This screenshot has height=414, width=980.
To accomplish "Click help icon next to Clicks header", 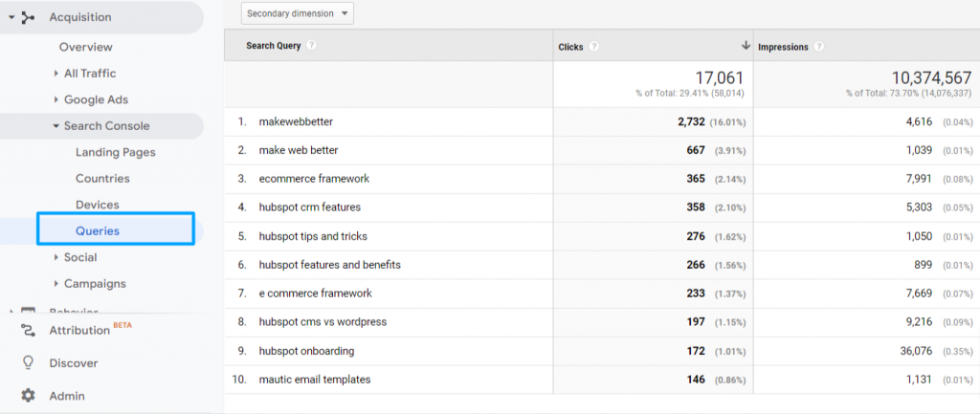I will coord(593,47).
